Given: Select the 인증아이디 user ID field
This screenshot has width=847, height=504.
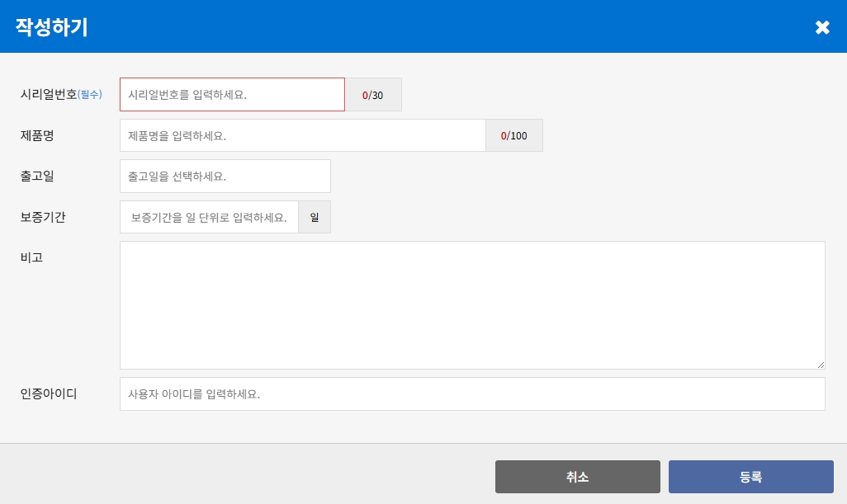Looking at the screenshot, I should (472, 394).
